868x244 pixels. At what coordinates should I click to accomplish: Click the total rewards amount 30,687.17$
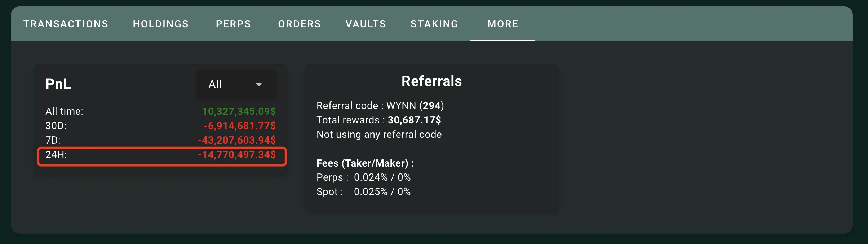tap(414, 120)
